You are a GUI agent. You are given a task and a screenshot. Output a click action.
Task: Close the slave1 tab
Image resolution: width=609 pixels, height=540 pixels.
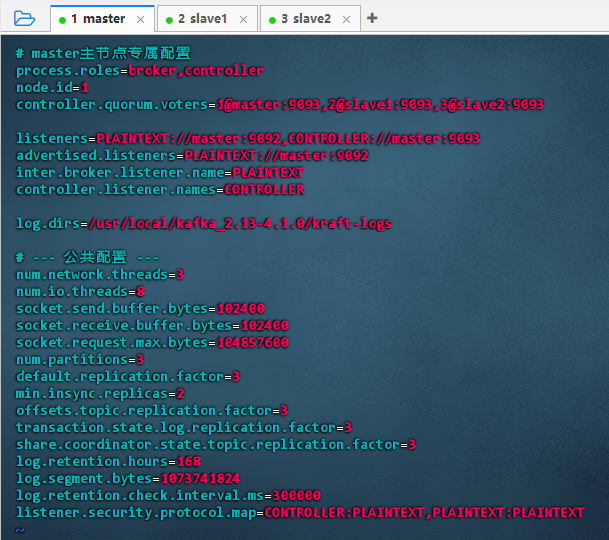tap(244, 19)
